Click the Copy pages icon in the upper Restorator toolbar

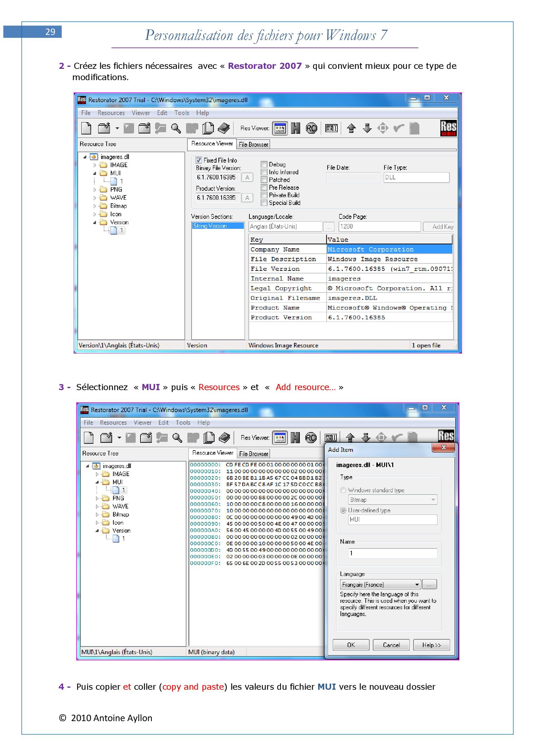[x=208, y=128]
